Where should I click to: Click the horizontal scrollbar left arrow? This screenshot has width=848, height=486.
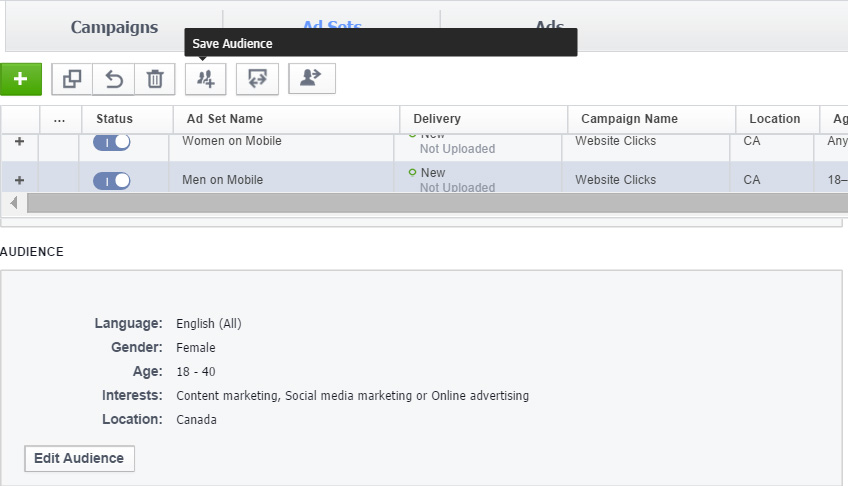pyautogui.click(x=14, y=203)
